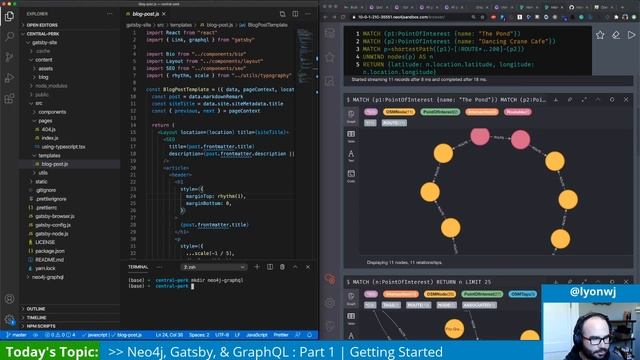Image resolution: width=640 pixels, height=360 pixels.
Task: Open Explorer panel more actions ellipsis
Action: tap(109, 14)
